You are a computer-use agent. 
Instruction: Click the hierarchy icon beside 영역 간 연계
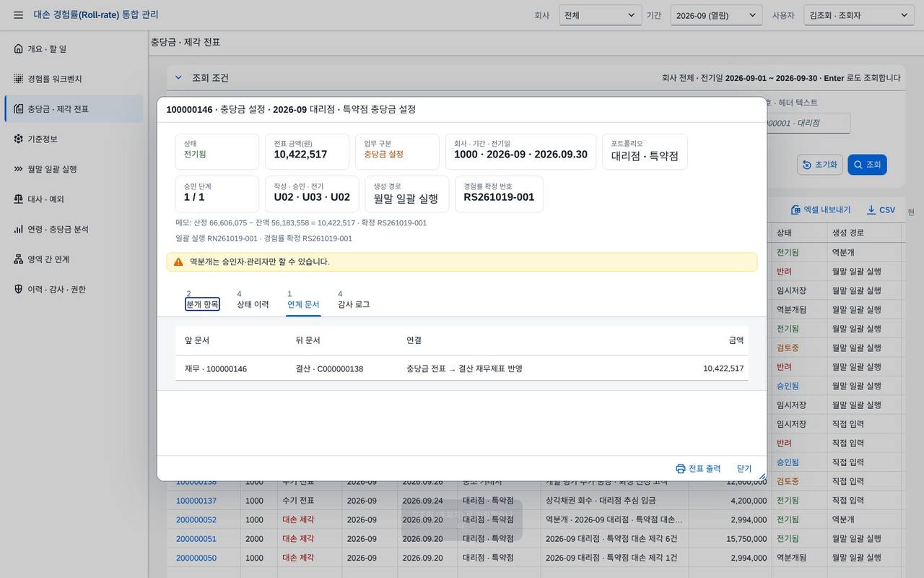pos(18,259)
